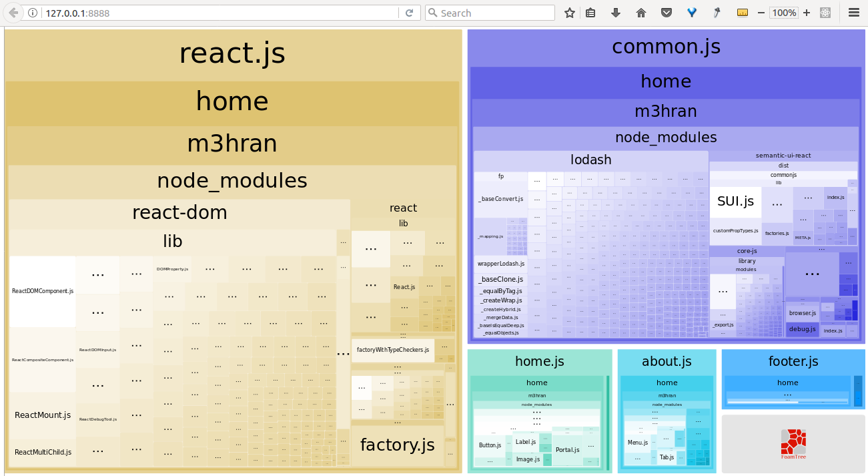Reset zoom via the 100% indicator
Viewport: 868px width, 476px height.
click(784, 13)
